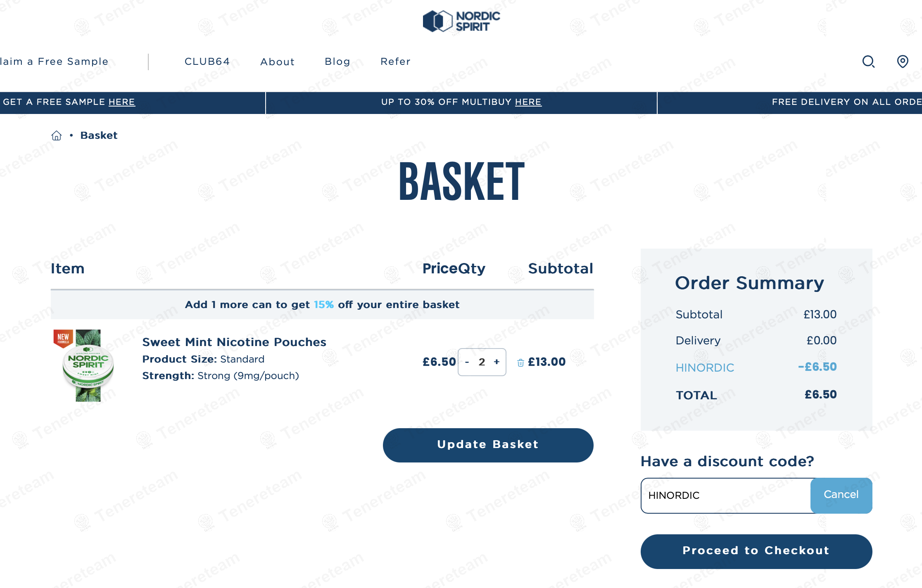922x588 pixels.
Task: Increase quantity with plus button
Action: [497, 362]
